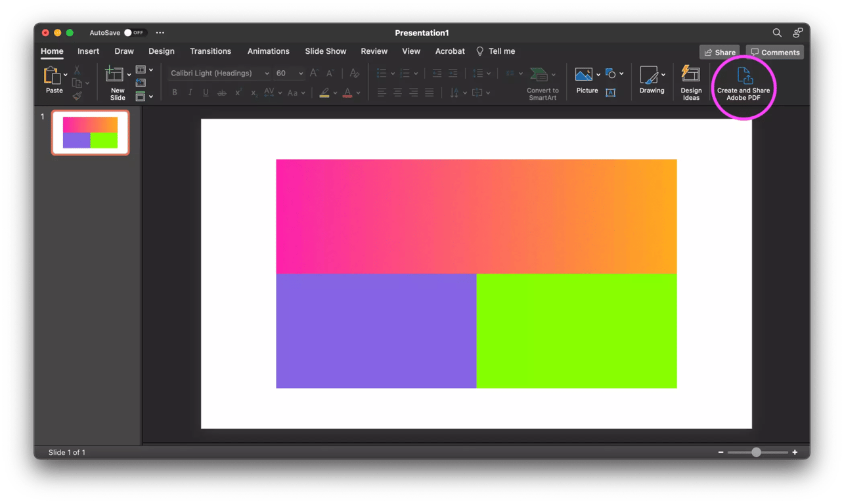
Task: Expand the Shapes dropdown arrow
Action: [x=621, y=73]
